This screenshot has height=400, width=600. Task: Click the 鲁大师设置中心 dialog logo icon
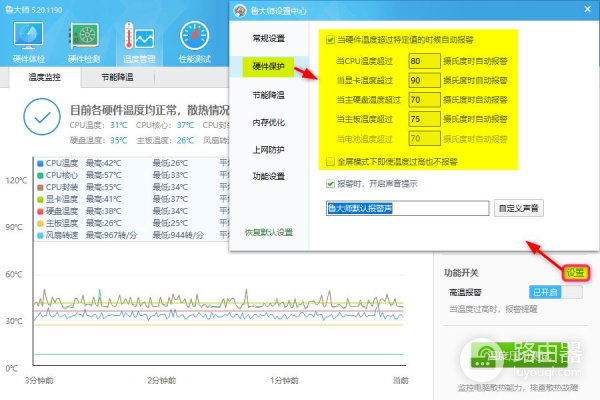(240, 11)
